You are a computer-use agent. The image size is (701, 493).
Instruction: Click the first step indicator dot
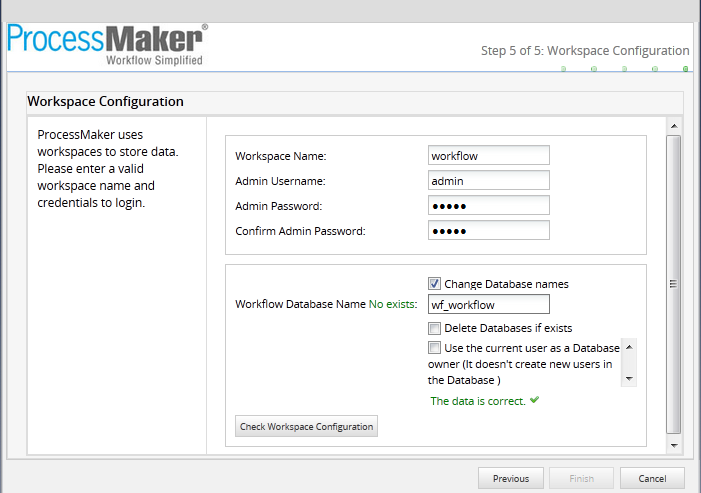pos(563,69)
